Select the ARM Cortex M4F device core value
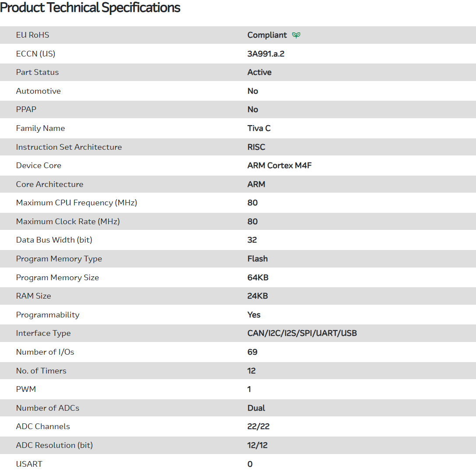The width and height of the screenshot is (476, 472). click(x=279, y=166)
